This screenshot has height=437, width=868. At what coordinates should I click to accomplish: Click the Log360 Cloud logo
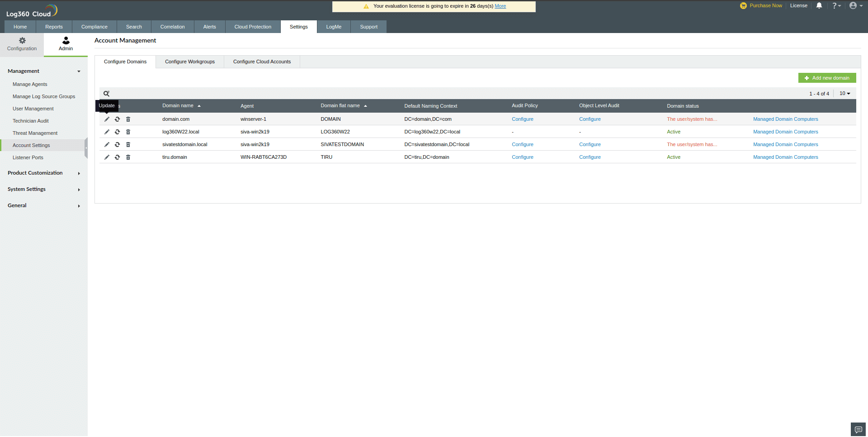32,11
